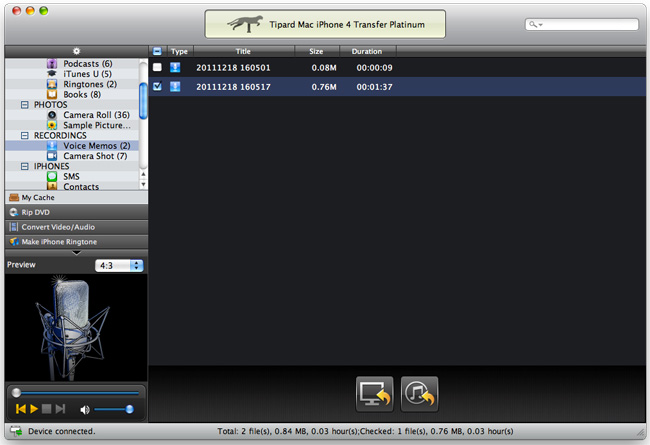Select the row titled 20111218 160501
650x445 pixels.
click(397, 67)
